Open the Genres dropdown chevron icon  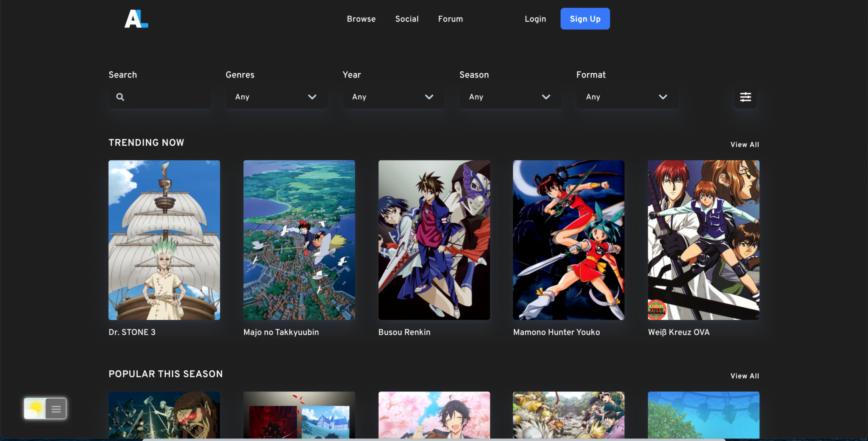[x=312, y=97]
